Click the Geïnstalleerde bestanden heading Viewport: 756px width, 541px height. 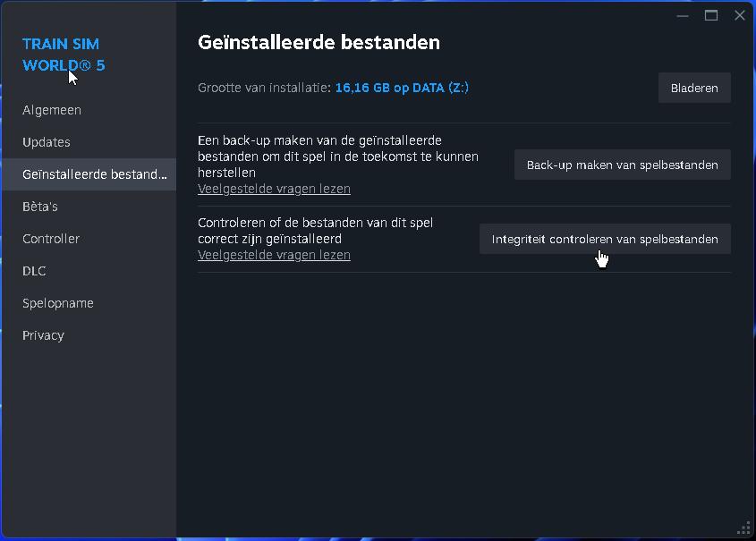point(319,42)
